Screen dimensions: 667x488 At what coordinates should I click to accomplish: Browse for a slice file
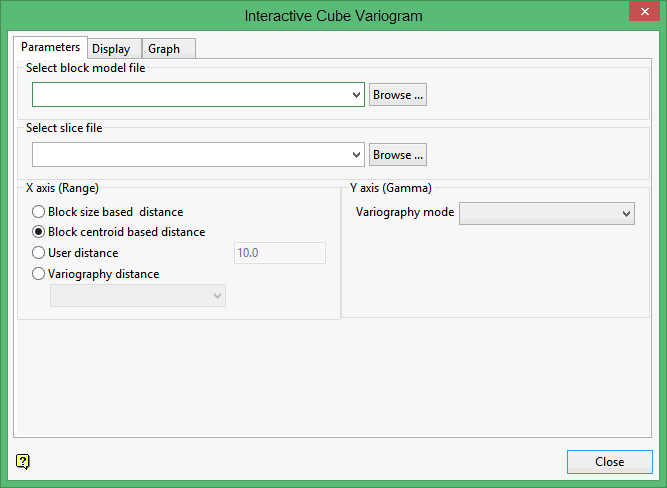[x=398, y=155]
